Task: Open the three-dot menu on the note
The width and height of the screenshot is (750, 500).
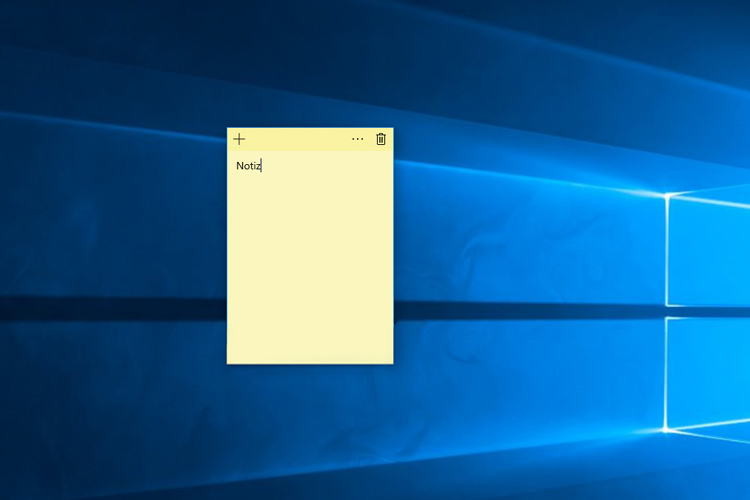Action: 358,139
